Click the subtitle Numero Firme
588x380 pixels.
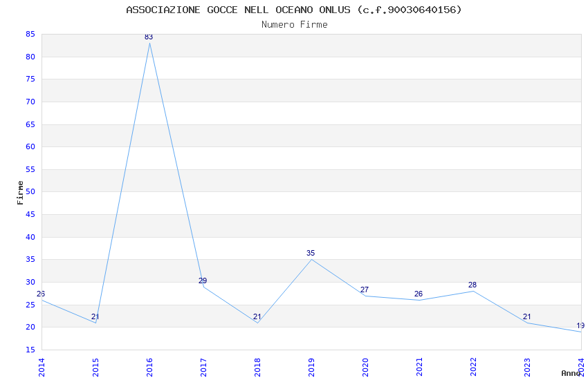(x=295, y=25)
